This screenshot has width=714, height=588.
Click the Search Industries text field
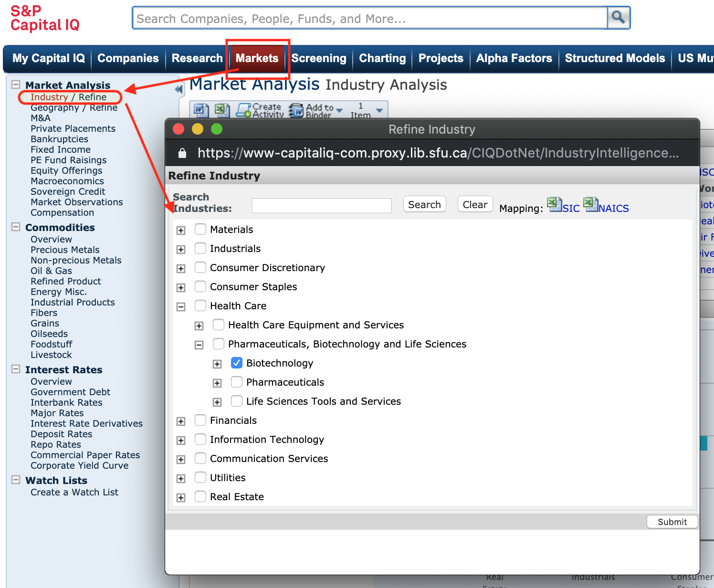tap(322, 205)
